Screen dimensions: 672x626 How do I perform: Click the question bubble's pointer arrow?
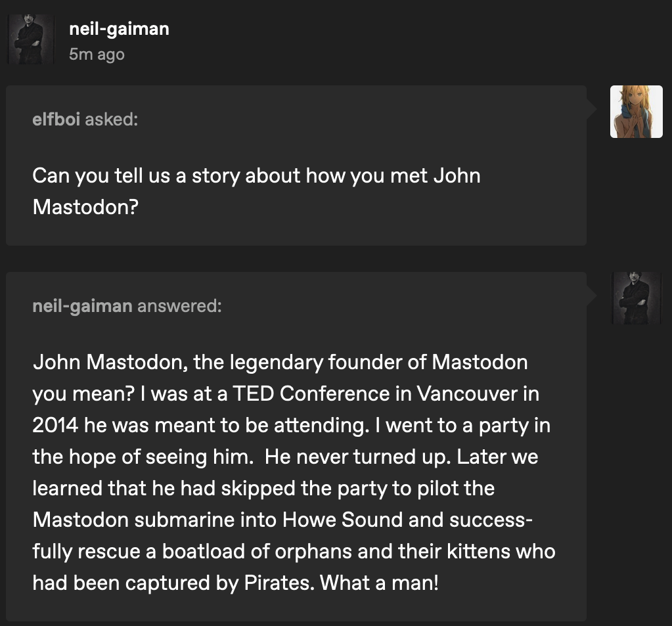pyautogui.click(x=592, y=110)
